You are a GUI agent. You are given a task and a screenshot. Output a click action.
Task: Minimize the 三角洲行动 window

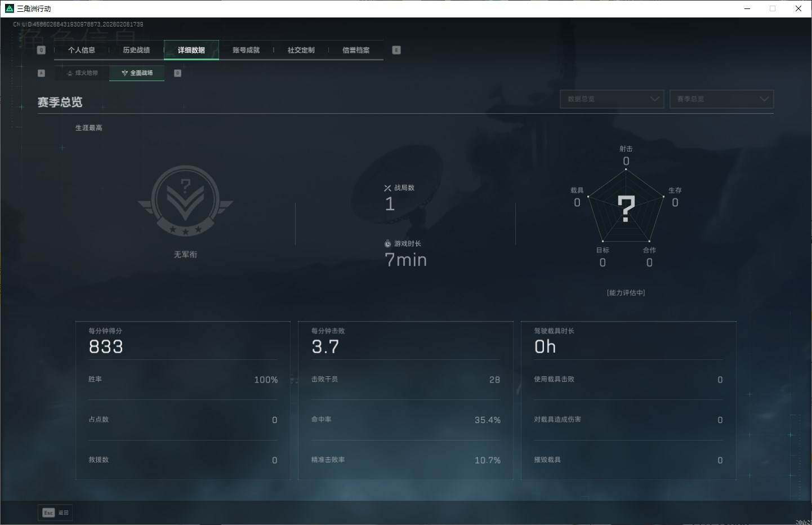(x=747, y=8)
